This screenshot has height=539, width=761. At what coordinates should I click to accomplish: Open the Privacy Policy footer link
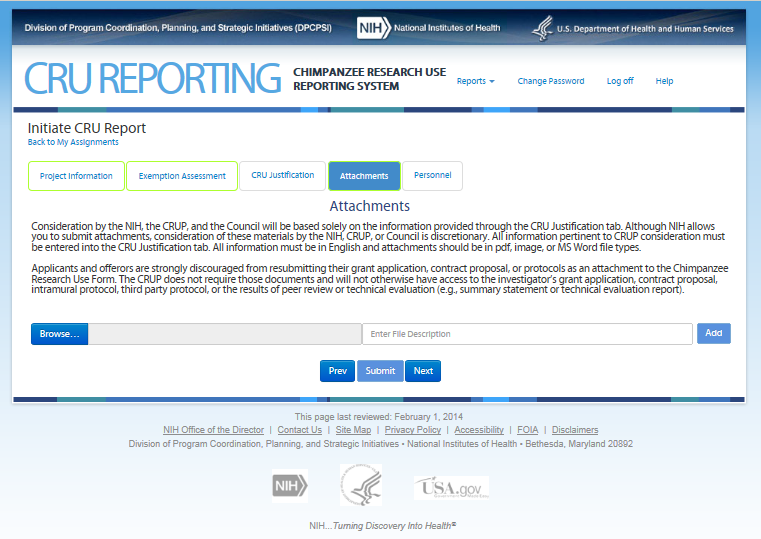click(x=413, y=430)
